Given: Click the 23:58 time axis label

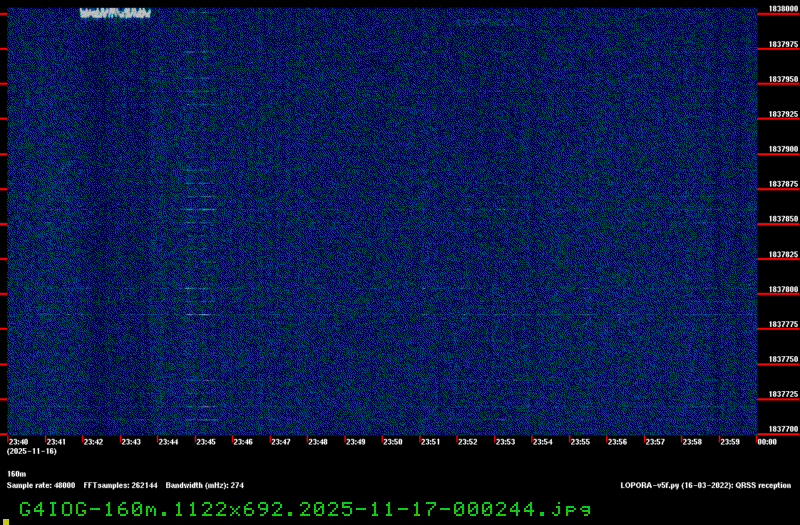Looking at the screenshot, I should pyautogui.click(x=692, y=441).
